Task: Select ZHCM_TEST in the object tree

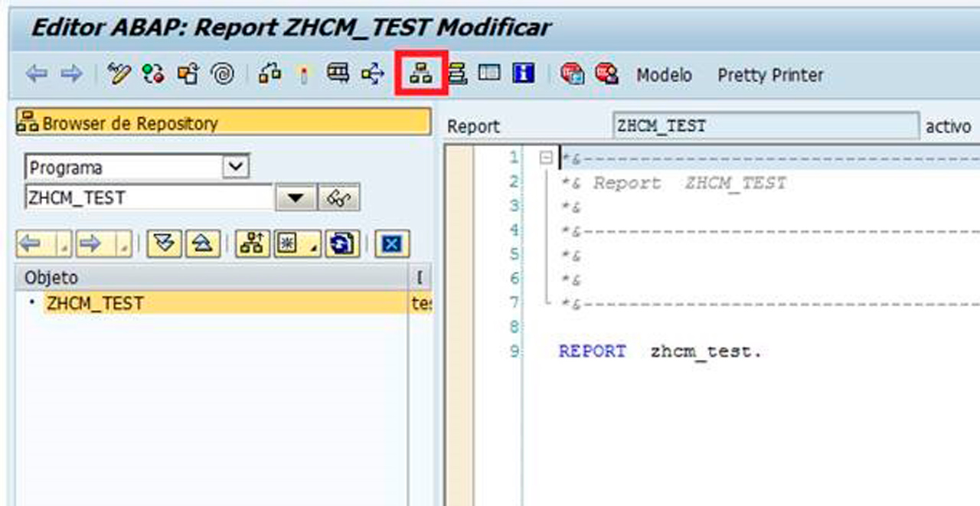Action: 95,304
